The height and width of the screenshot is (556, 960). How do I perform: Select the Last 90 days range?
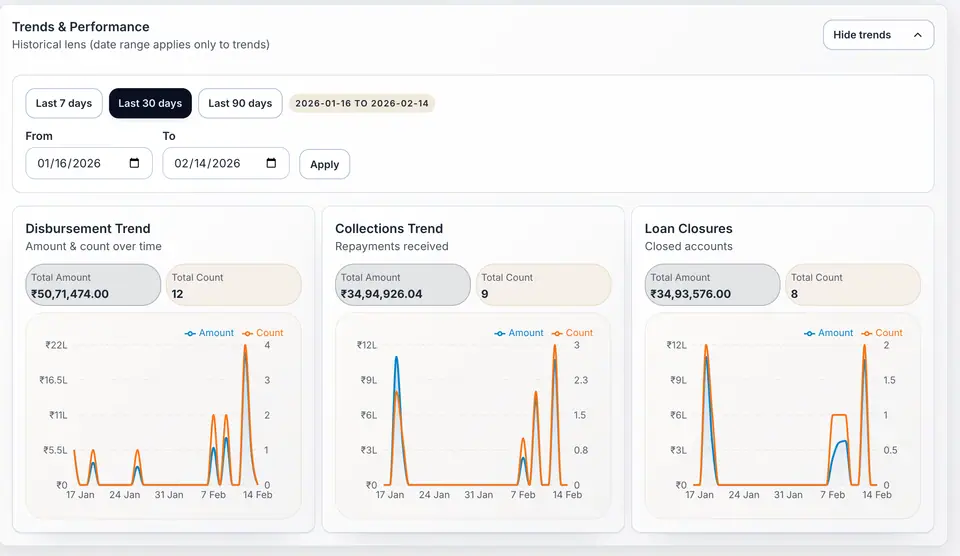click(x=240, y=103)
